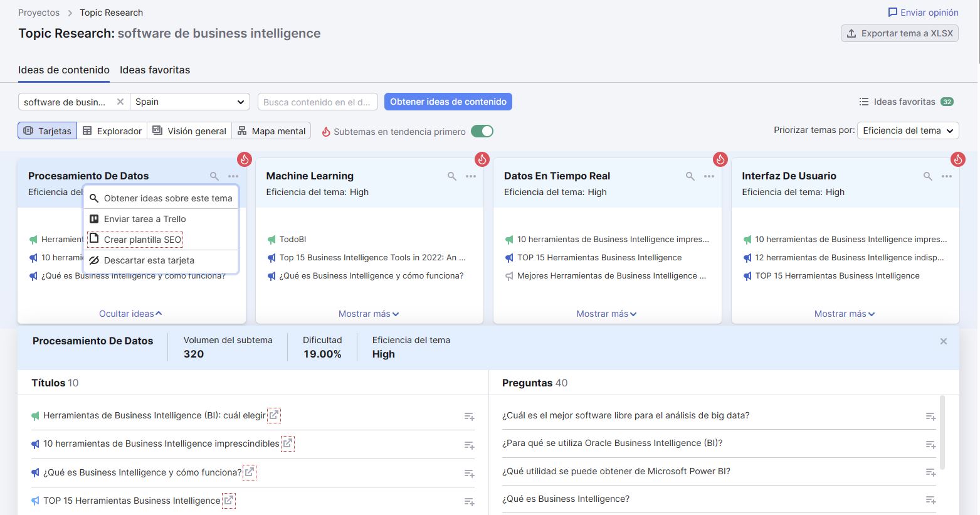Click the 'Busca contenido en el d...' search field

[317, 102]
